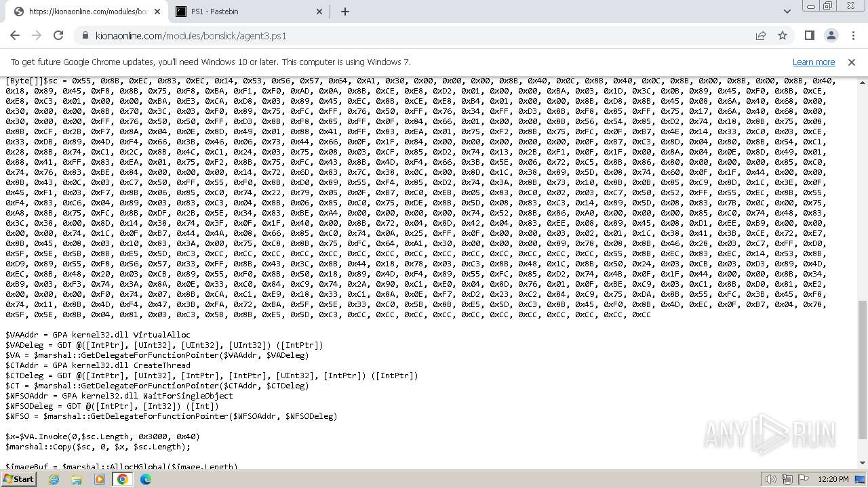Click the Learn more link
The height and width of the screenshot is (488, 868).
[814, 62]
